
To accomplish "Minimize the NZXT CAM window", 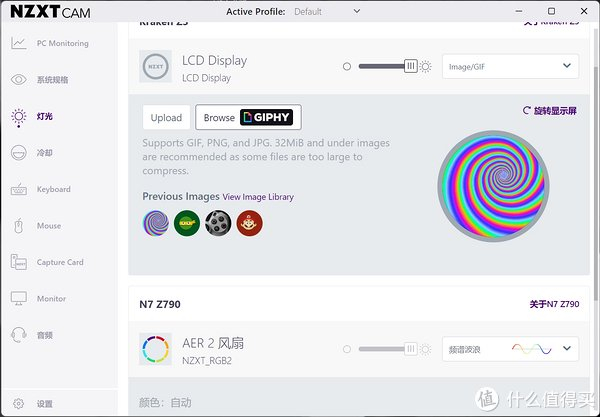I will (x=519, y=11).
